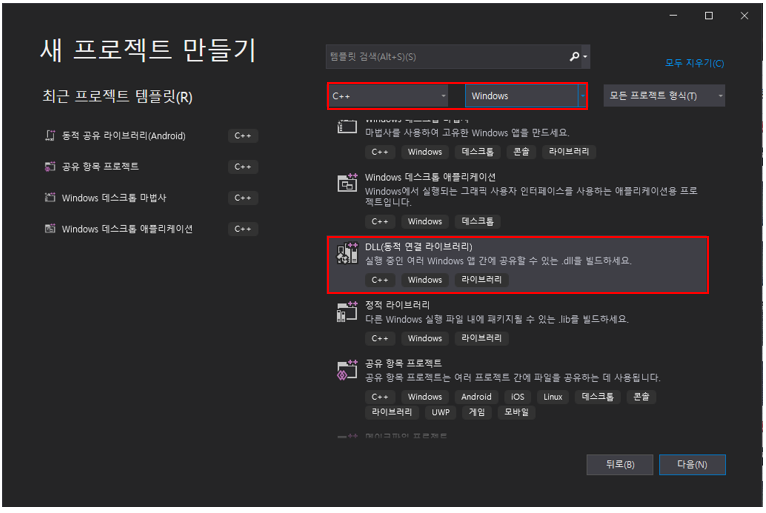Screen dimensions: 766x513
Task: Minimize the new project dialog window
Action: (x=673, y=16)
